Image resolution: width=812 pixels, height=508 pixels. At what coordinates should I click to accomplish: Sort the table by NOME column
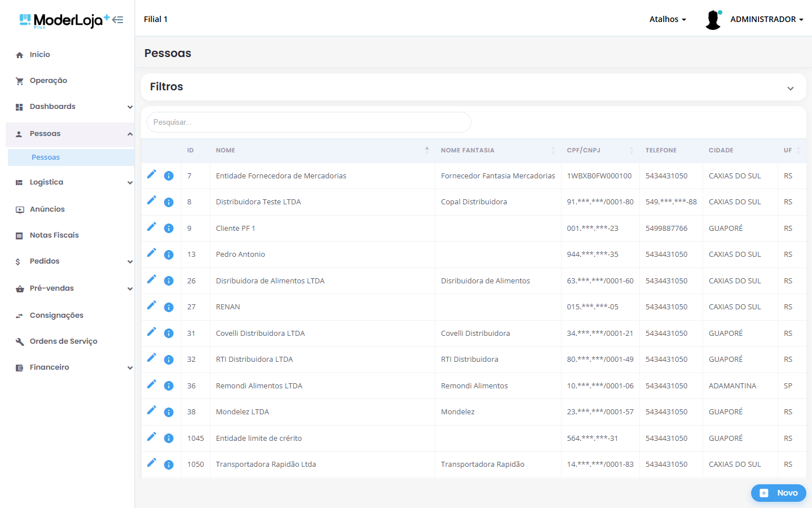322,150
